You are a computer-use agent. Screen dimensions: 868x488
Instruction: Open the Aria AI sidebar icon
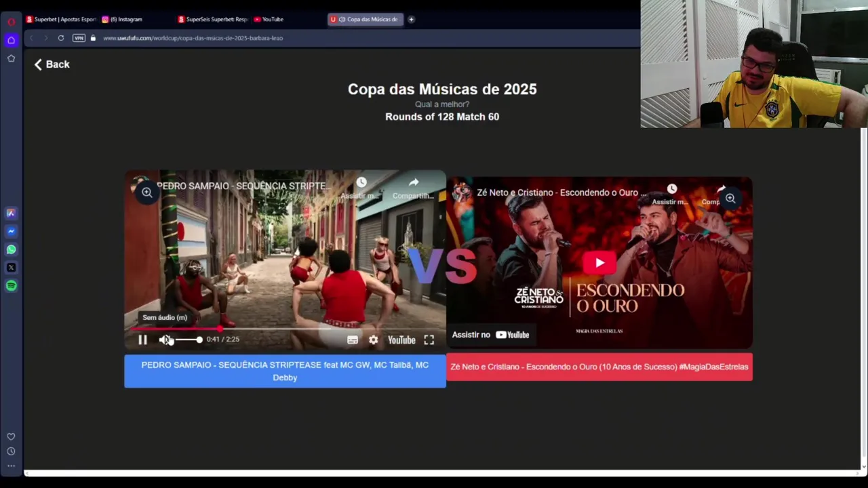[11, 213]
